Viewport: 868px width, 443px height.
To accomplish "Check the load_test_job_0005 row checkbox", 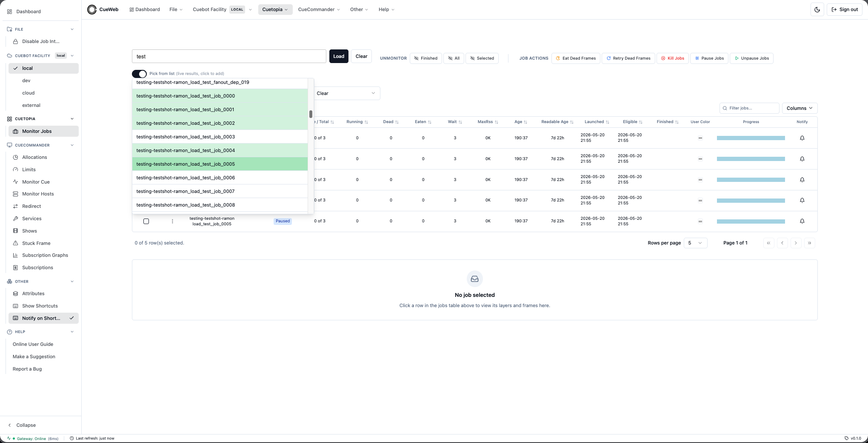I will click(146, 221).
